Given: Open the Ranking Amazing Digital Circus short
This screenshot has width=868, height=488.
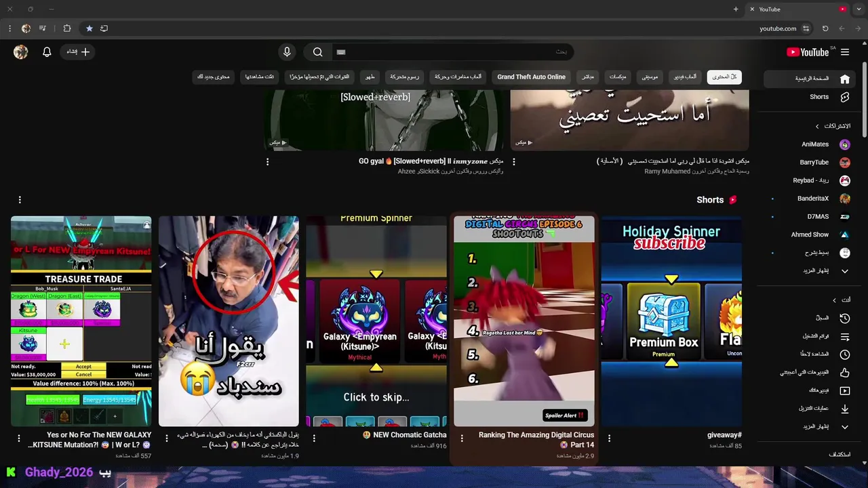Looking at the screenshot, I should click(x=524, y=321).
